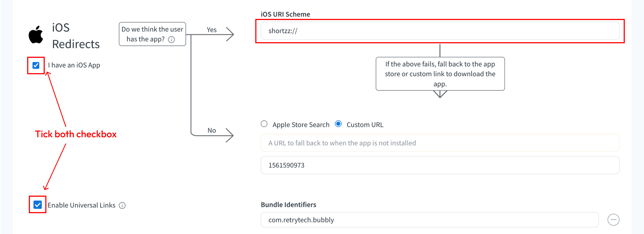
Task: Click the Yes arrow icon
Action: pyautogui.click(x=229, y=34)
